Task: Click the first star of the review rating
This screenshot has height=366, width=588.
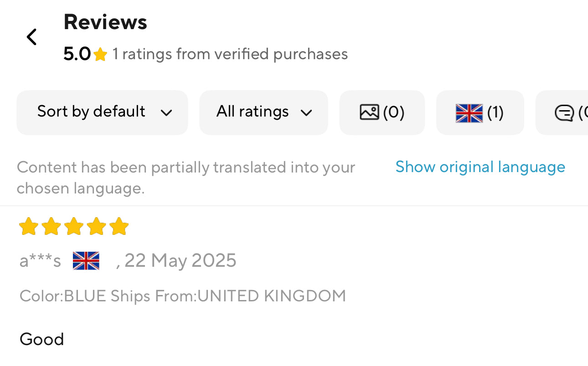Action: (28, 226)
